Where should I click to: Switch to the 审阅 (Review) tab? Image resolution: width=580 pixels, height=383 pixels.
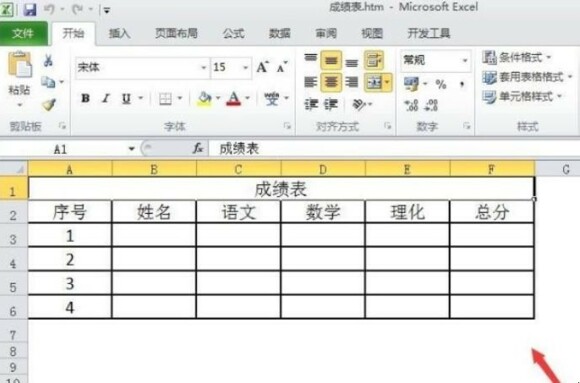click(326, 34)
